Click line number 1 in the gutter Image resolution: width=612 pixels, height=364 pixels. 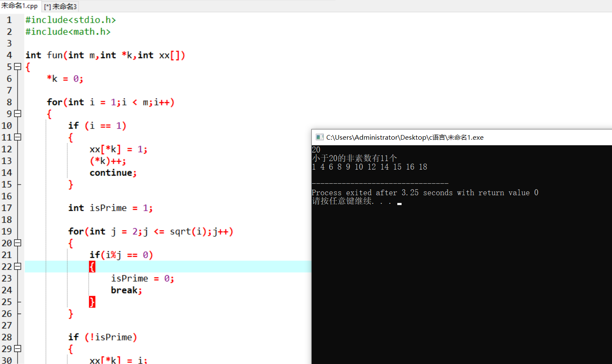(x=9, y=20)
